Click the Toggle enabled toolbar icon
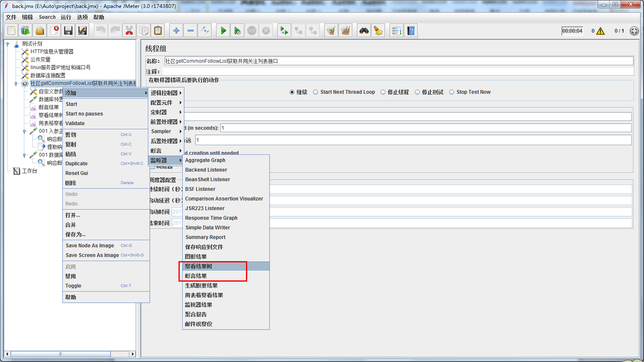This screenshot has height=362, width=644. point(204,31)
